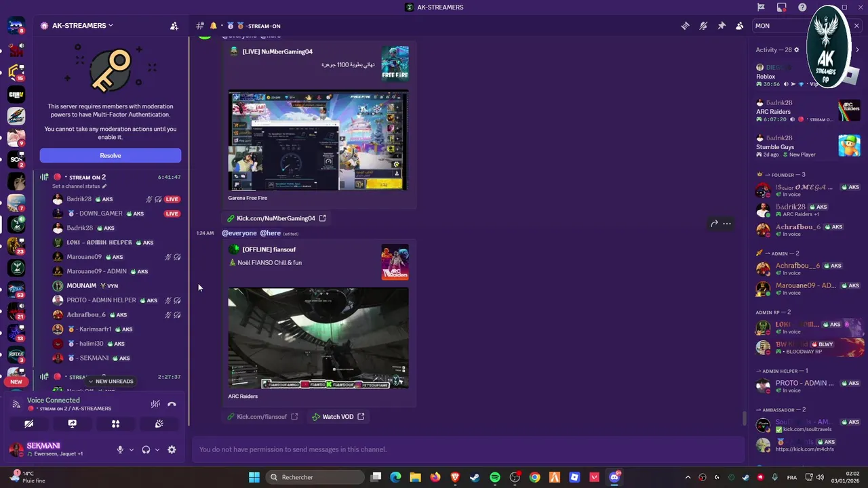The width and height of the screenshot is (868, 488).
Task: Launch an activity from voice panel
Action: click(115, 424)
